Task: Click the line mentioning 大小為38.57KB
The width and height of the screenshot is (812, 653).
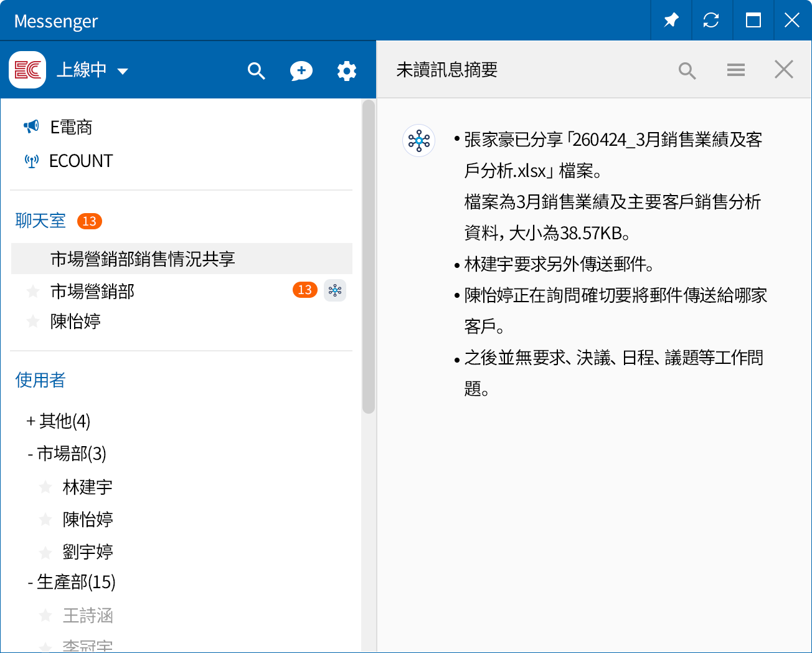Action: coord(548,233)
